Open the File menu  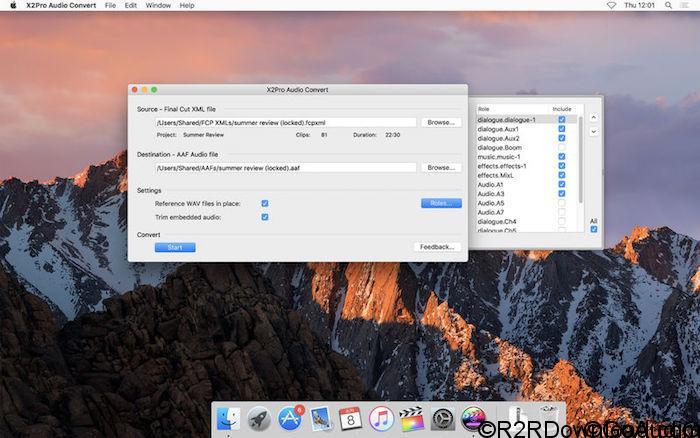[110, 5]
